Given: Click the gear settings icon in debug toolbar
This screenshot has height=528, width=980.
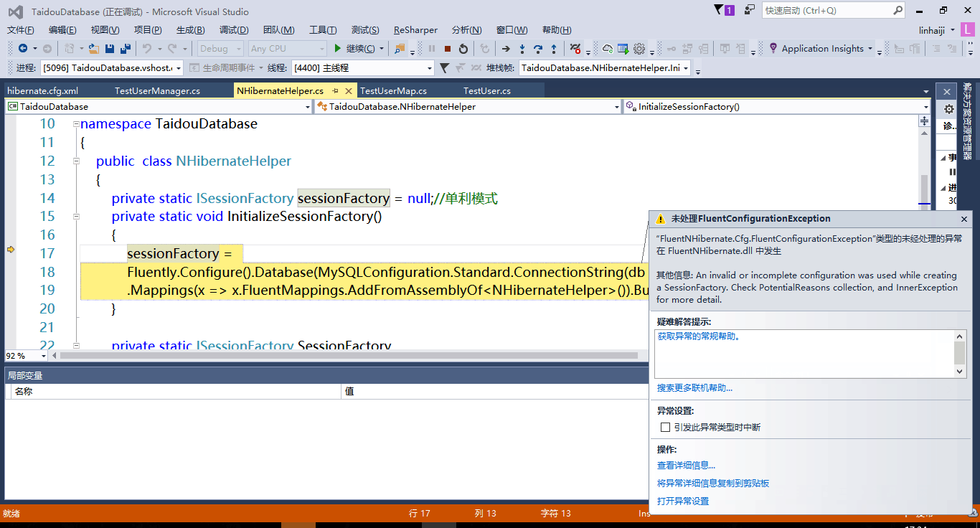Looking at the screenshot, I should (639, 49).
